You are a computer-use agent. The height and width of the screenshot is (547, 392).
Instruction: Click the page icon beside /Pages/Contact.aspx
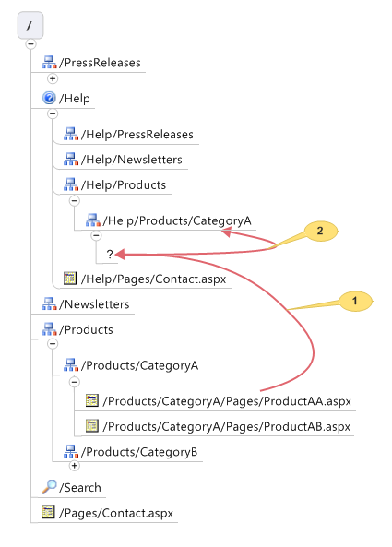point(49,513)
